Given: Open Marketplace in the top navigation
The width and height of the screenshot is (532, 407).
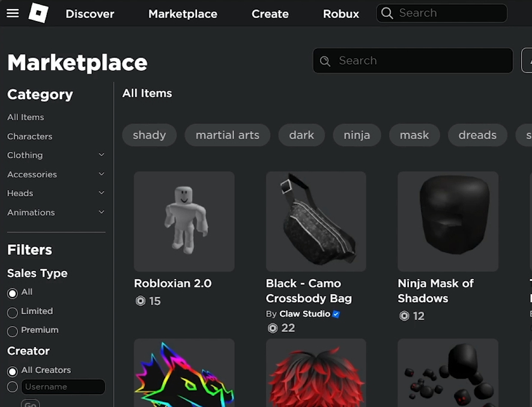Looking at the screenshot, I should (x=183, y=14).
